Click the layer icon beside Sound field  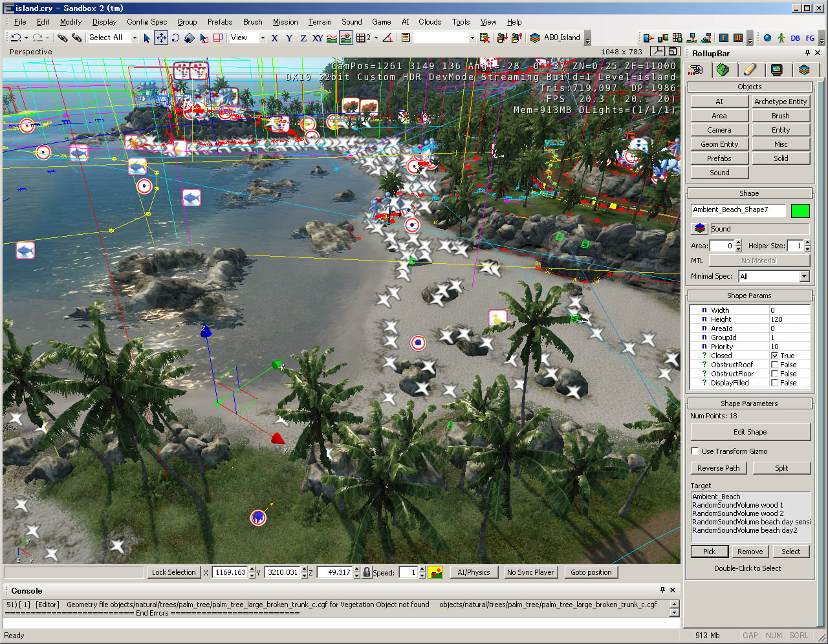coord(699,228)
